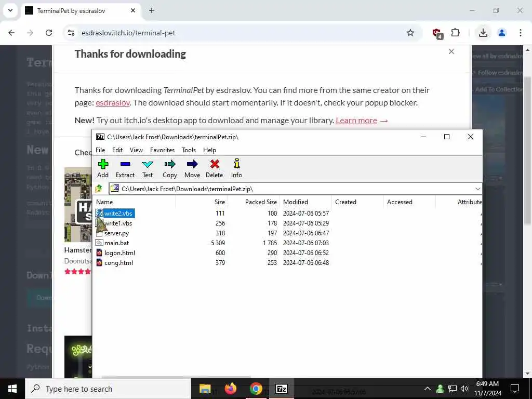Click the 7-Zip horizontal scrollbar
Screen dimensions: 532x399
tap(177, 377)
